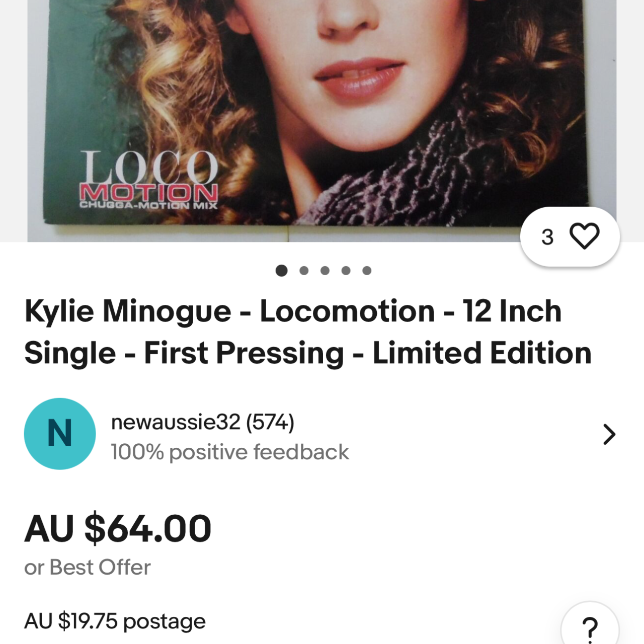Select the 'or Best Offer' text
This screenshot has width=644, height=644.
(x=88, y=567)
